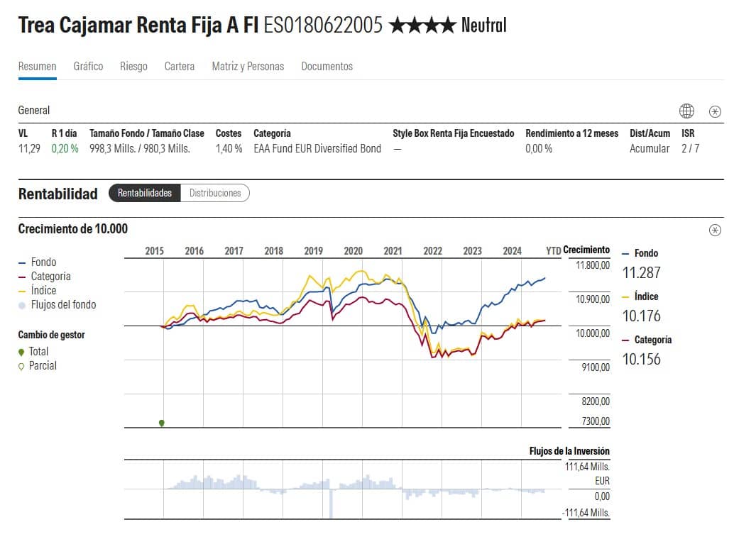Click the Total manager change legend item
Screen dimensions: 756x544
pos(33,351)
